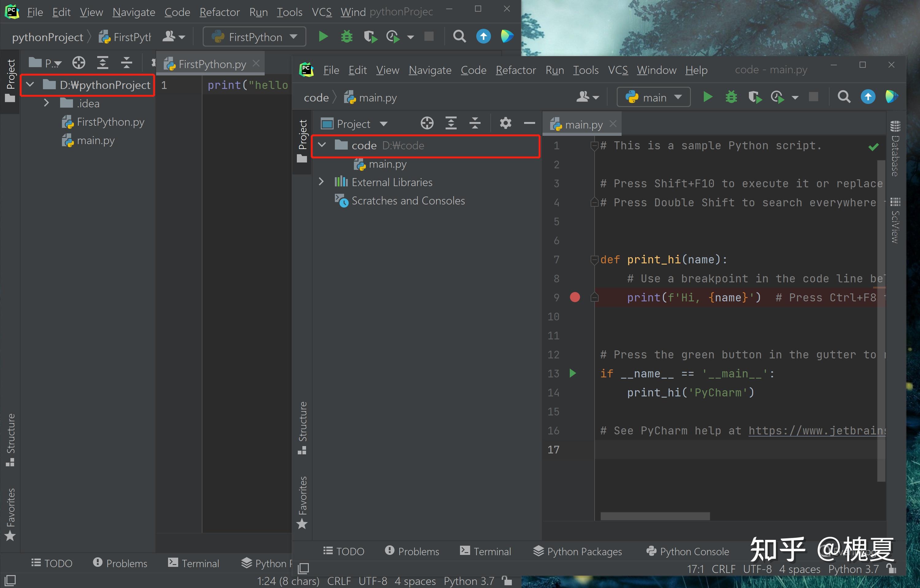The height and width of the screenshot is (588, 920).
Task: Open Tools menu in pythonProject back window
Action: pyautogui.click(x=289, y=12)
